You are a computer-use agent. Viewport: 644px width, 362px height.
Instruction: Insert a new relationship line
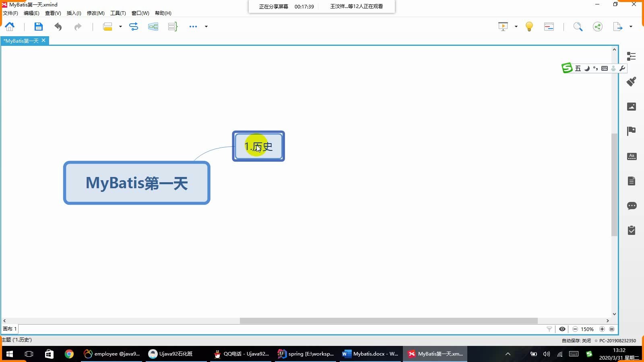tap(134, 27)
